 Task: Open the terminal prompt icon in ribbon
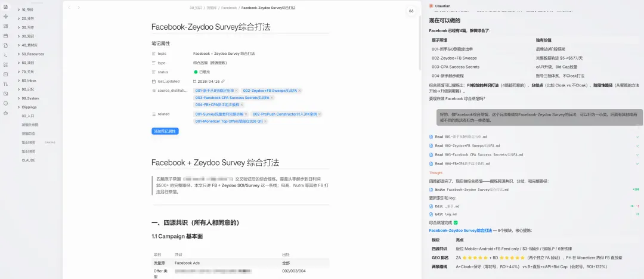click(5, 55)
